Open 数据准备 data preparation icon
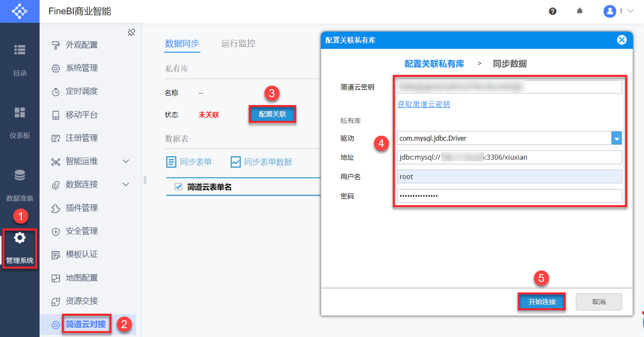Viewport: 644px width, 337px height. click(x=20, y=175)
